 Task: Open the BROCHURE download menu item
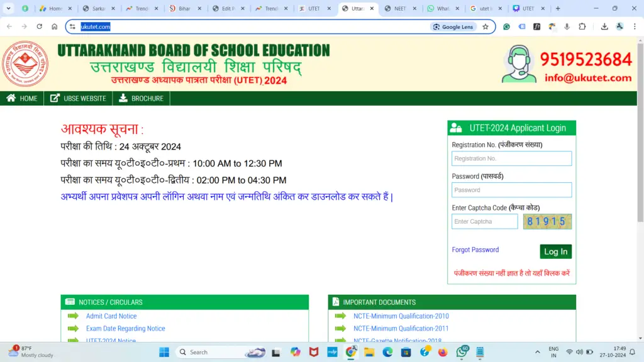pyautogui.click(x=142, y=99)
